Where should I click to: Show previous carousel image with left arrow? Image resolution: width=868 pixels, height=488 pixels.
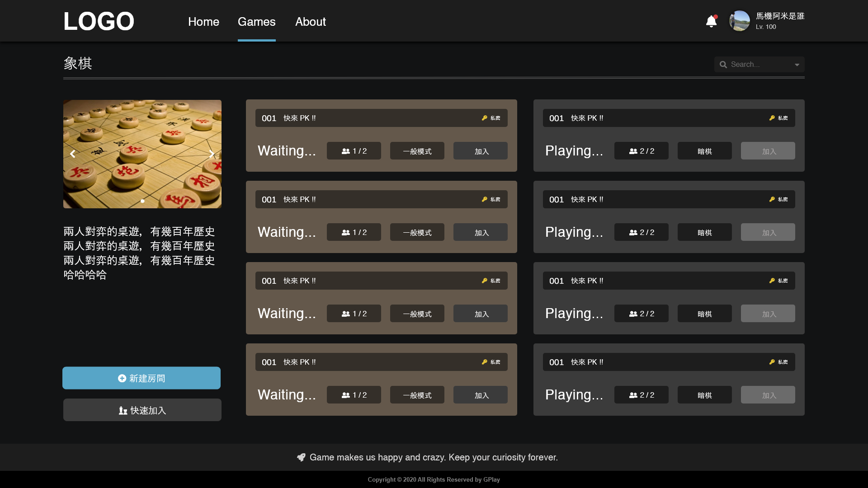[72, 154]
